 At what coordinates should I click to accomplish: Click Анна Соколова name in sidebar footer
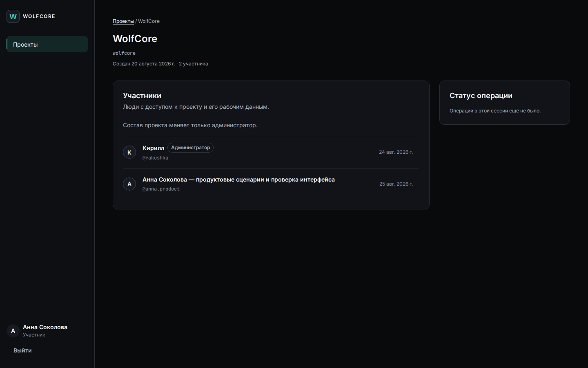[45, 327]
